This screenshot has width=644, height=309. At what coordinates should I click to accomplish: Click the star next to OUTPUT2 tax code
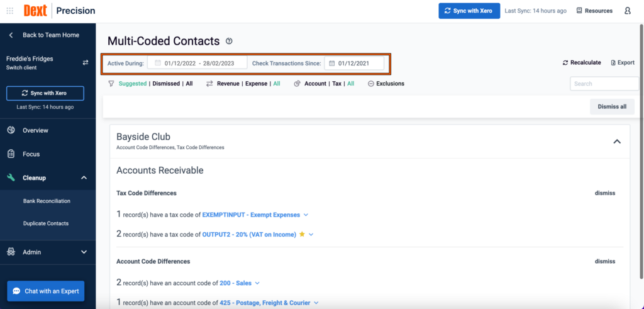[302, 234]
